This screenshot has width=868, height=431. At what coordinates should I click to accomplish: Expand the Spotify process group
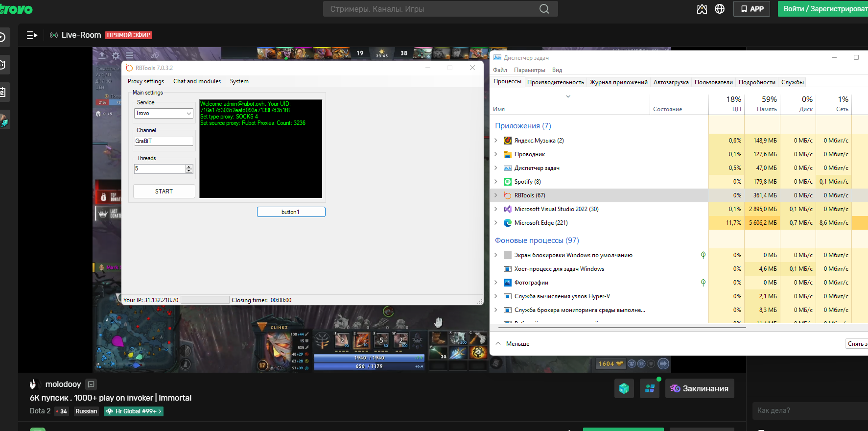pyautogui.click(x=495, y=182)
